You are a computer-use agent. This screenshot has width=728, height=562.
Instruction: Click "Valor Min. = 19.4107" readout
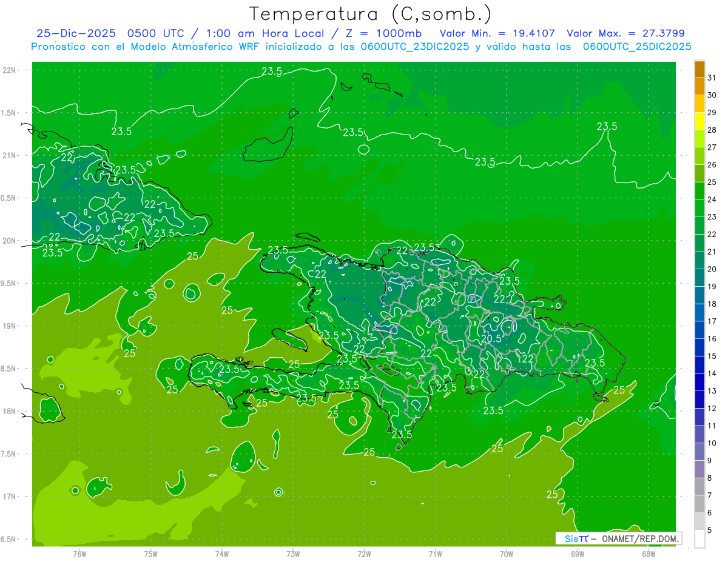[497, 33]
